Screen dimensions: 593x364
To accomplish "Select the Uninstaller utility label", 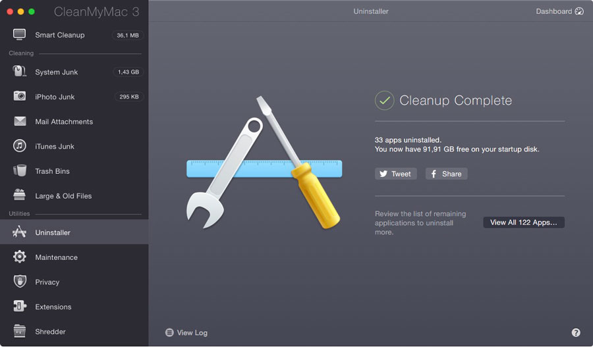I will [53, 232].
